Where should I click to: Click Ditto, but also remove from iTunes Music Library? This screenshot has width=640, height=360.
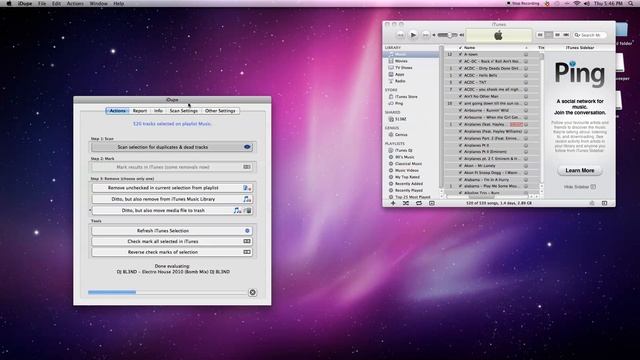(172, 199)
